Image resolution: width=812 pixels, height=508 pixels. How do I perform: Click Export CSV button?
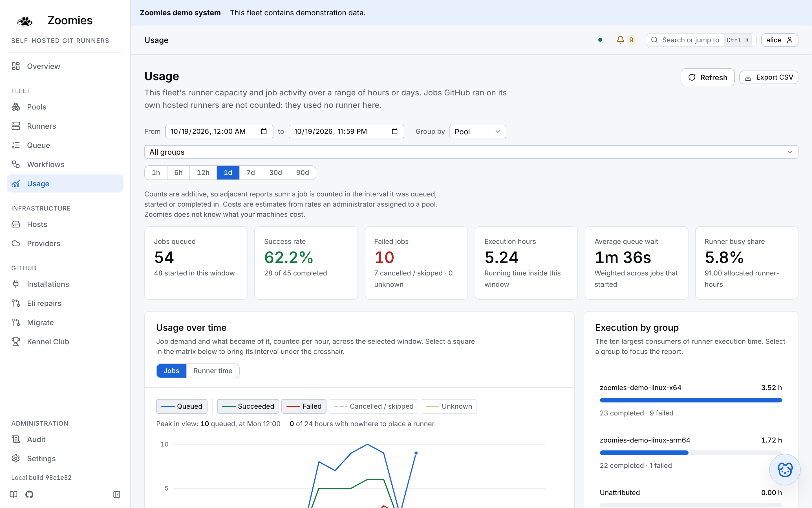pyautogui.click(x=769, y=77)
